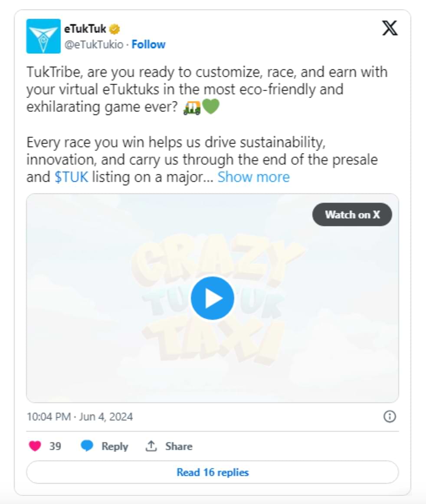Open the $TUK cashtag link
This screenshot has height=504, width=426.
[x=72, y=177]
